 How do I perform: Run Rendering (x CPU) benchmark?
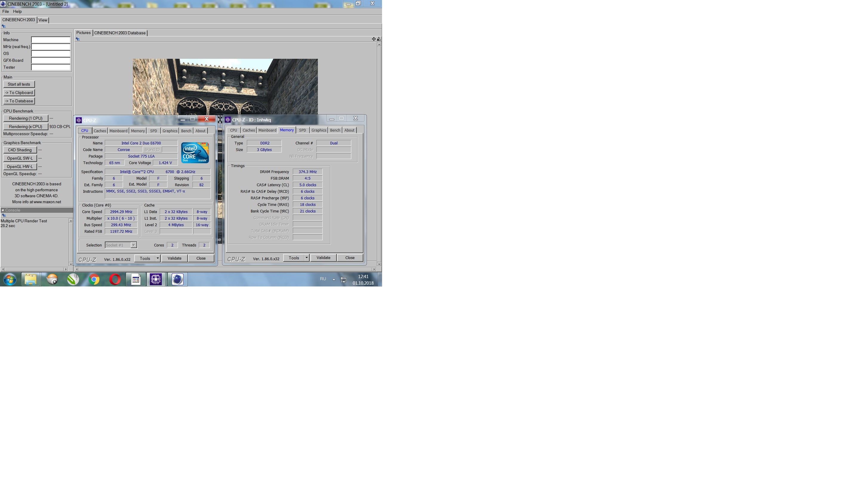(26, 127)
